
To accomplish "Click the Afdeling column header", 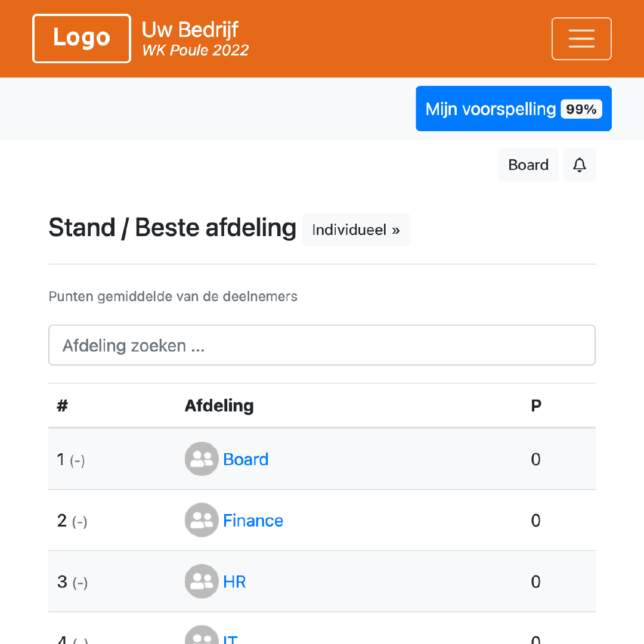I will click(219, 405).
